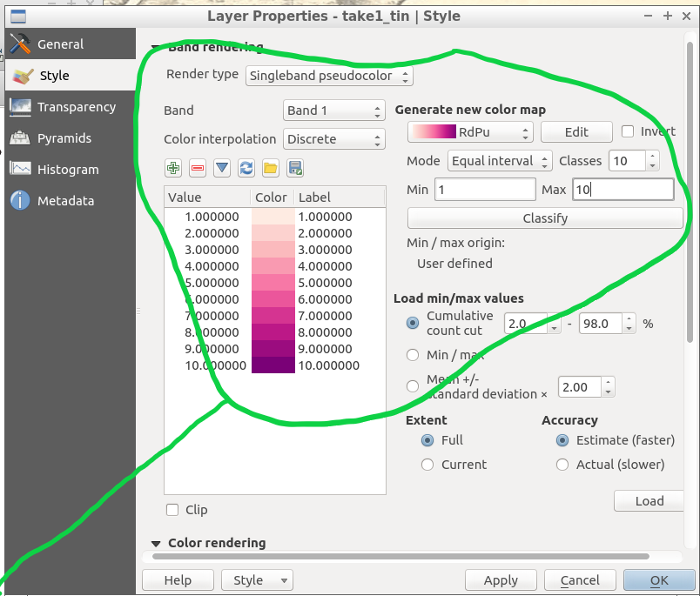Switch to the Transparency tab
Viewport: 700px width, 596px height.
point(76,107)
